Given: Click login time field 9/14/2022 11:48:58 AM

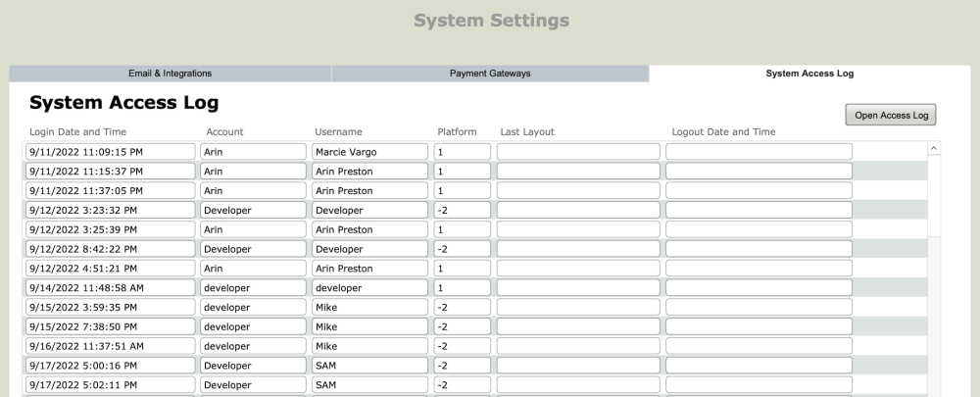Looking at the screenshot, I should tap(110, 288).
